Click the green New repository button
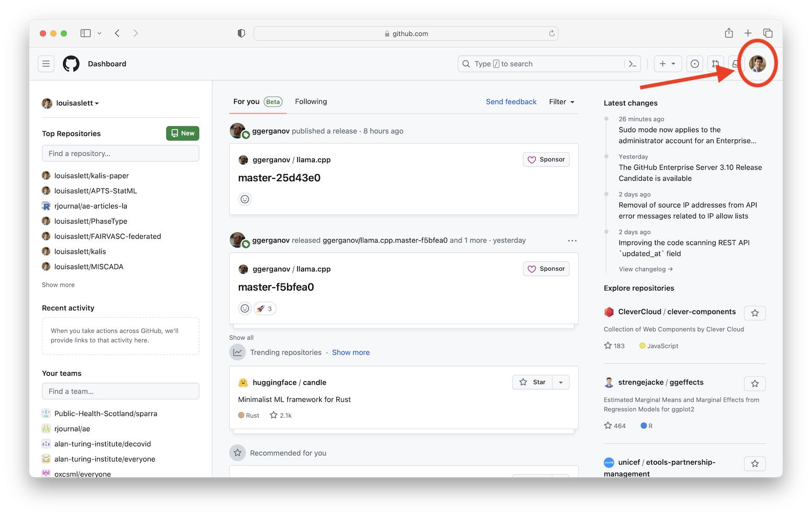The image size is (812, 516). click(183, 133)
